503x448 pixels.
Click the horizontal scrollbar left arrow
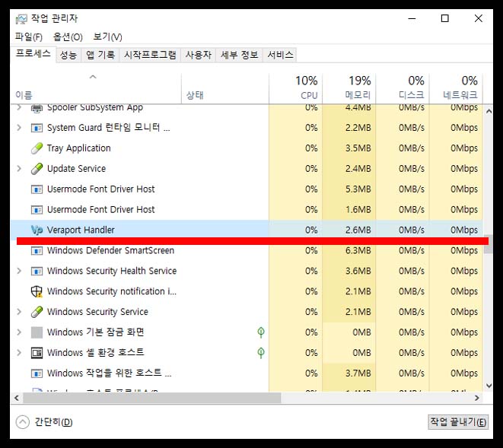17,398
